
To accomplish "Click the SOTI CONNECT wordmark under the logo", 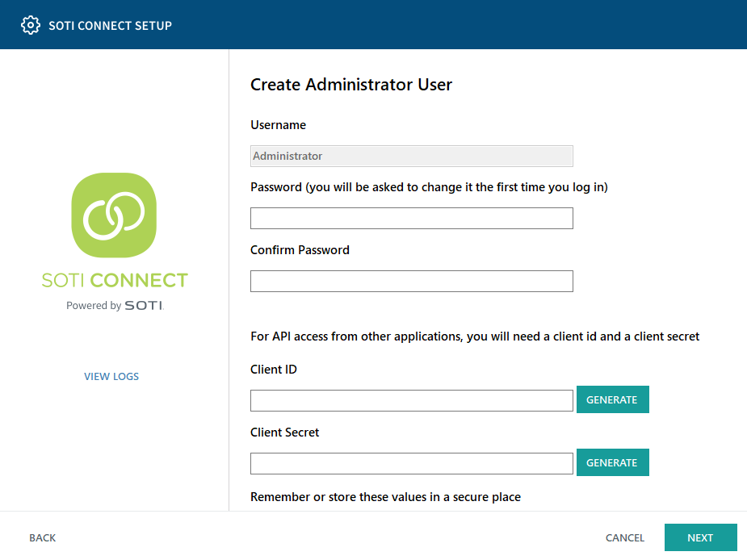I will 114,280.
